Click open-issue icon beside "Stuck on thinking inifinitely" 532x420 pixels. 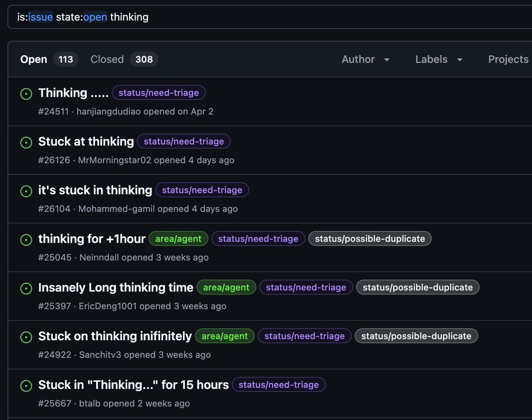[x=26, y=338]
